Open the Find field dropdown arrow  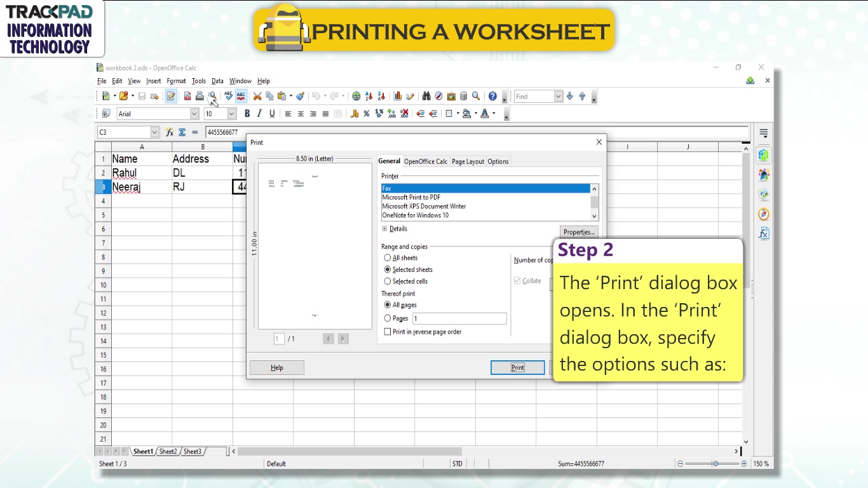[x=559, y=96]
